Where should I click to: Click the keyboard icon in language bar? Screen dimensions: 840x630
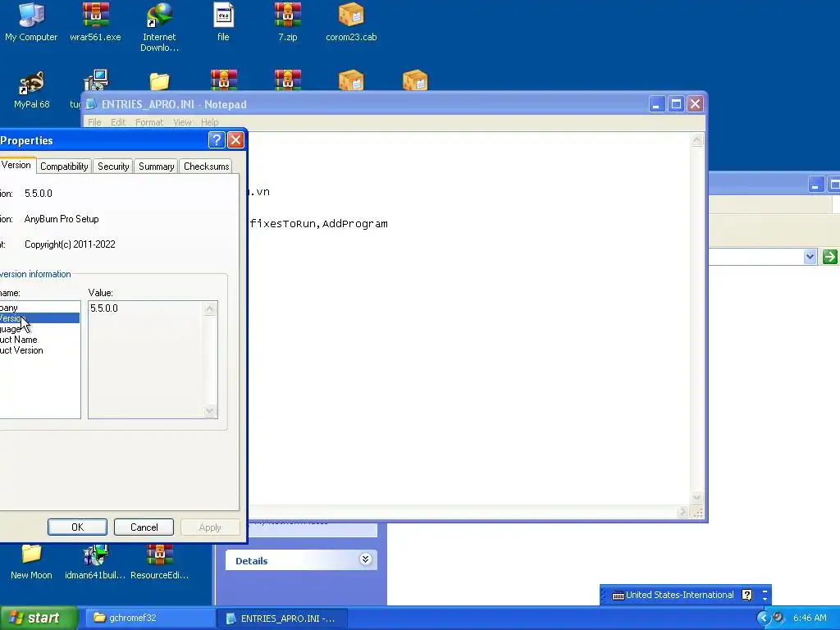tap(618, 596)
